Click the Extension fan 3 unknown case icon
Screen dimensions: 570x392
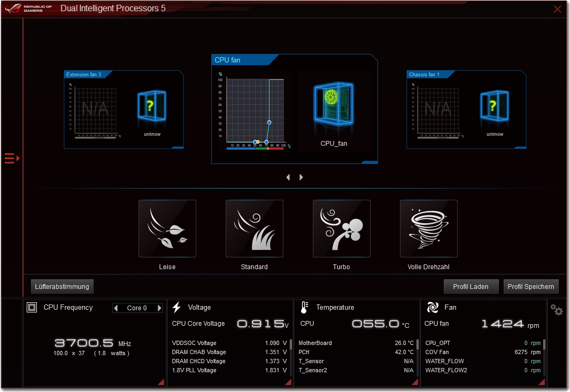[151, 106]
